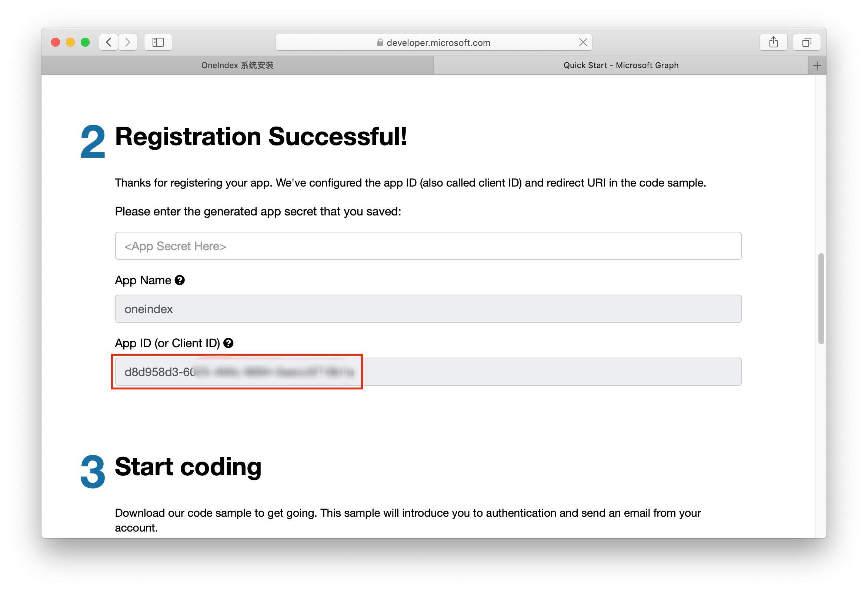Switch to the OneIndex 系统安装 tab
This screenshot has height=593, width=868.
click(x=237, y=66)
